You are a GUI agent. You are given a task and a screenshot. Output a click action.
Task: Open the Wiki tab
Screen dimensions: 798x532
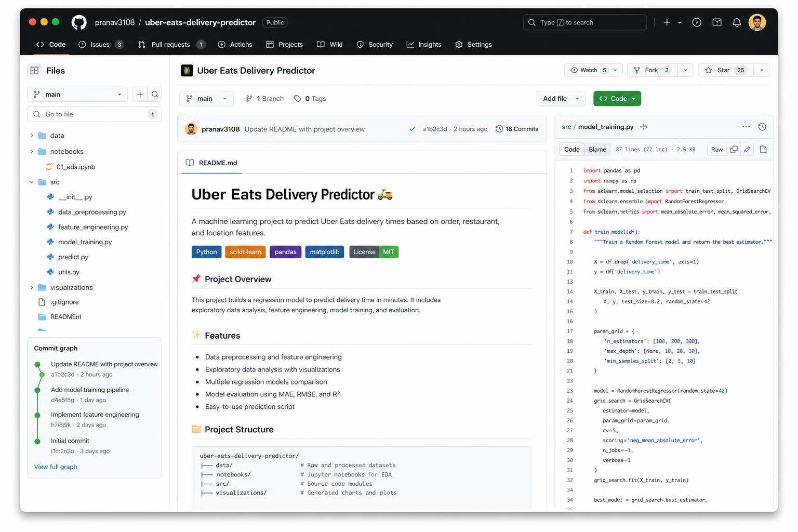tap(330, 45)
